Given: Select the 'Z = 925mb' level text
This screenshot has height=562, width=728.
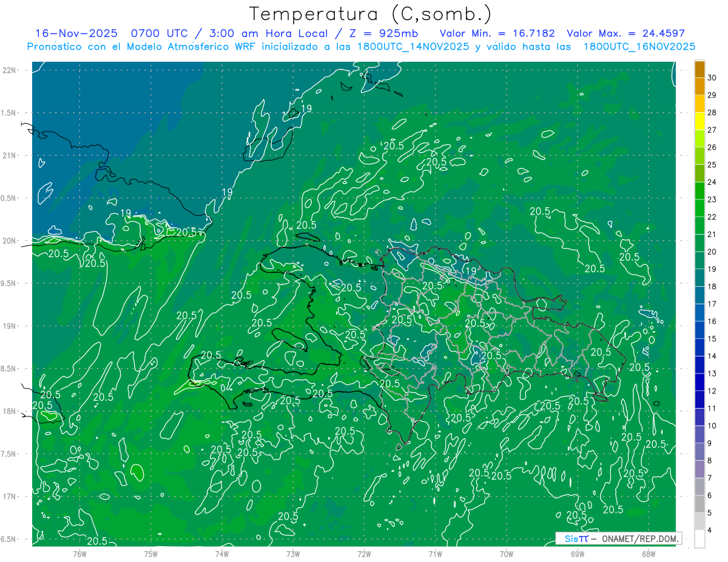Looking at the screenshot, I should click(x=385, y=33).
